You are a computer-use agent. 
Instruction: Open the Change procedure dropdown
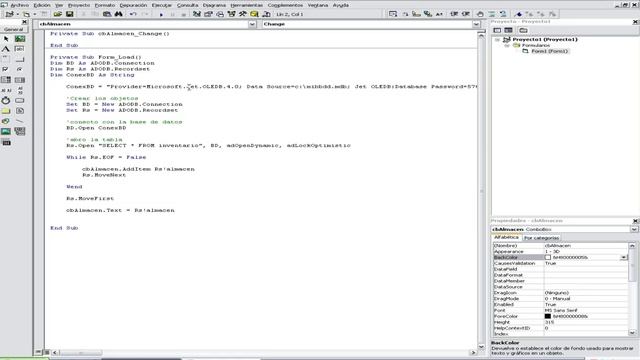[476, 24]
